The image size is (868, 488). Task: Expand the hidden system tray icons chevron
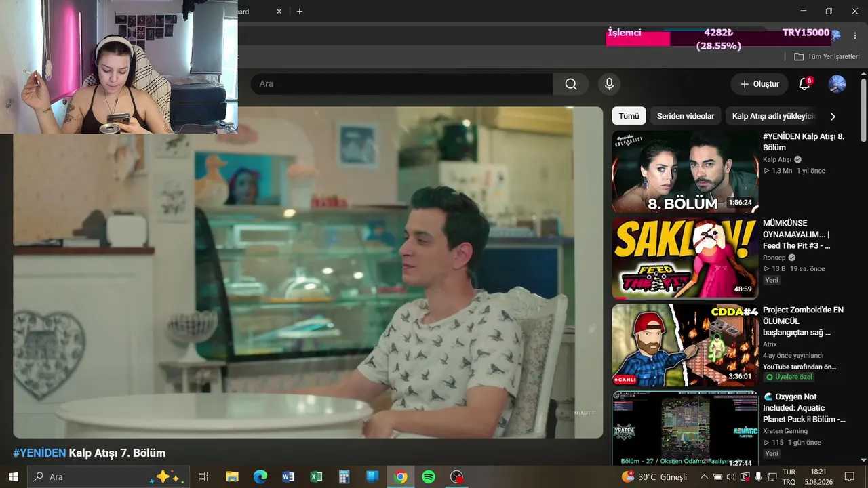point(704,476)
